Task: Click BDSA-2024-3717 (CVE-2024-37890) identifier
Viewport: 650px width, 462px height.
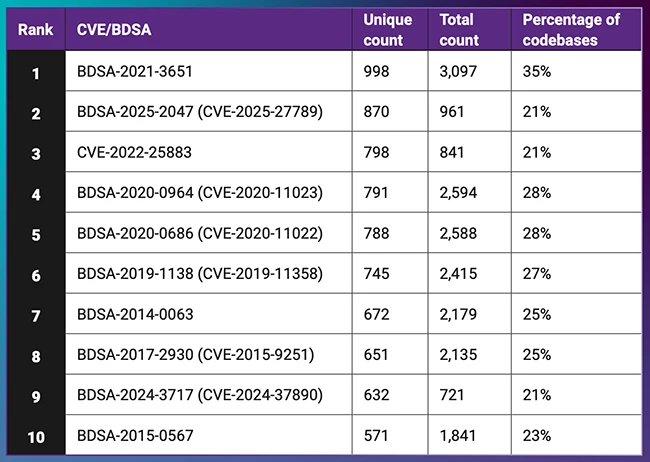Action: click(x=199, y=395)
